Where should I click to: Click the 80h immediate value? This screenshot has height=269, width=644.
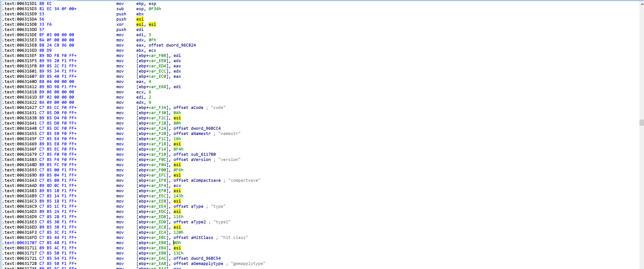coord(177,123)
